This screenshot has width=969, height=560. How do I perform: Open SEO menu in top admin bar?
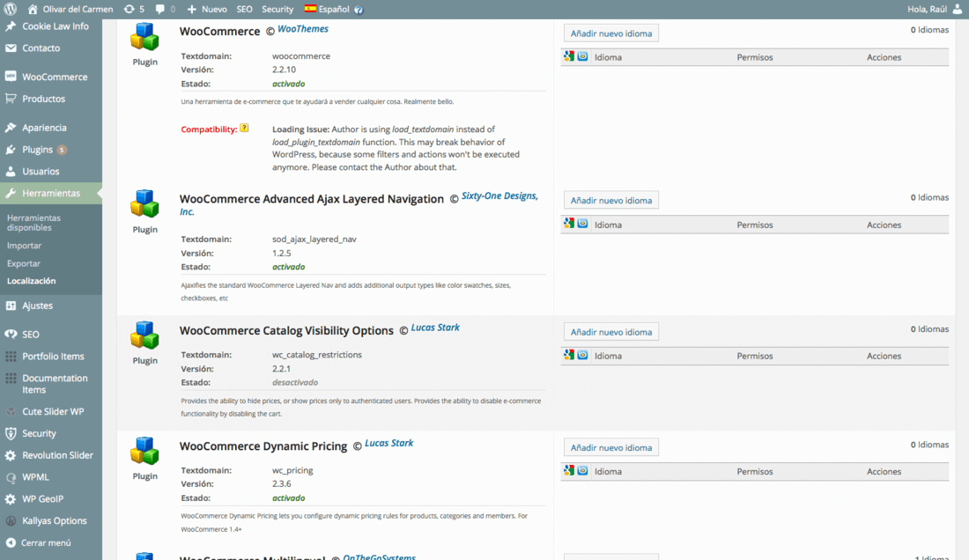tap(245, 10)
